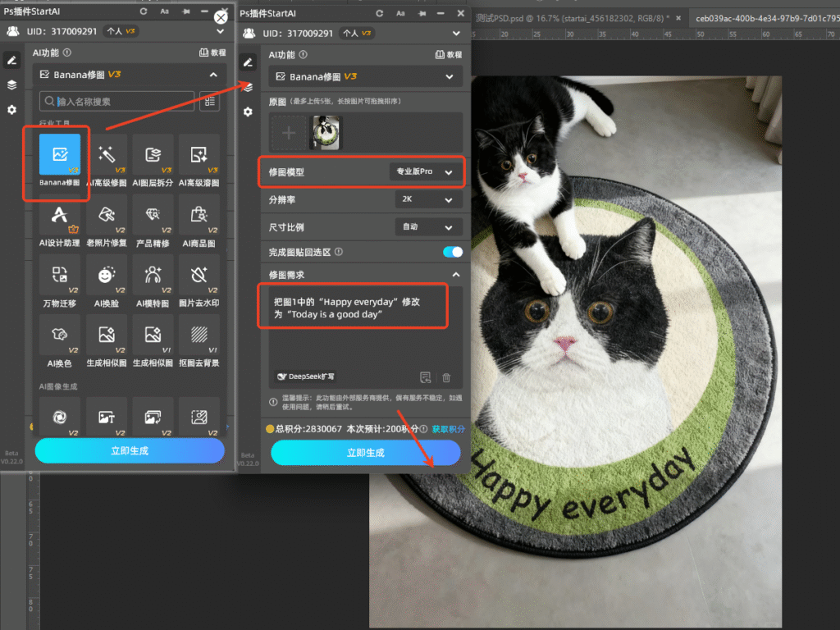Open the AI高级修图 magic wand tool

(x=107, y=156)
